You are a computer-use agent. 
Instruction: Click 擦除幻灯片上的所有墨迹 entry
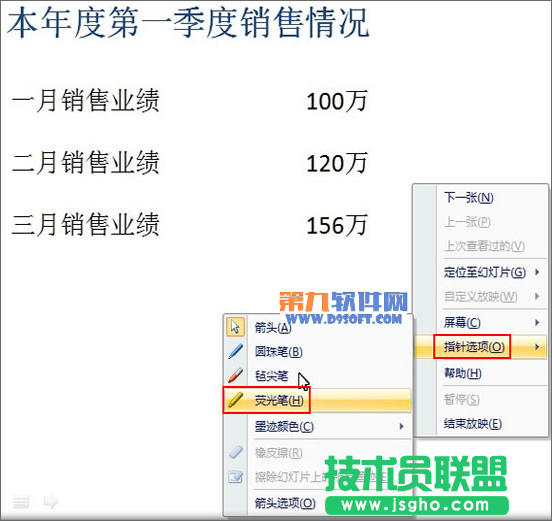(321, 477)
